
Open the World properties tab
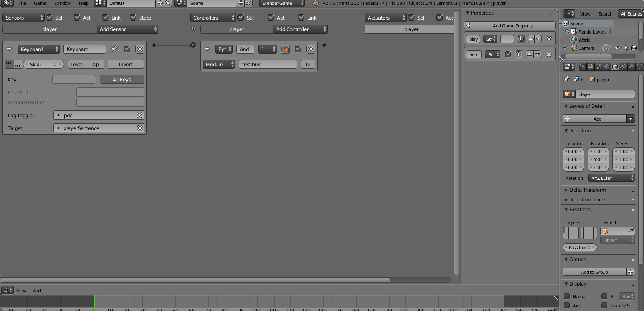click(607, 67)
